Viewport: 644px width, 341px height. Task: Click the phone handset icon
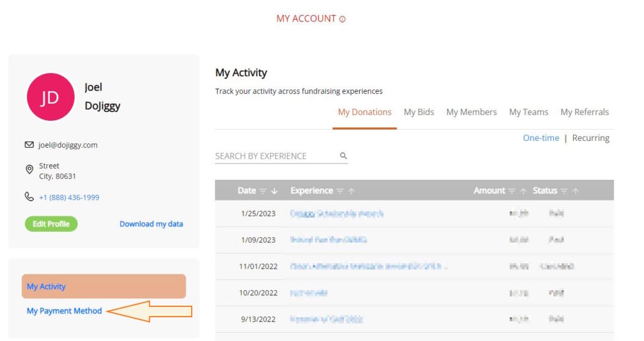coord(29,197)
